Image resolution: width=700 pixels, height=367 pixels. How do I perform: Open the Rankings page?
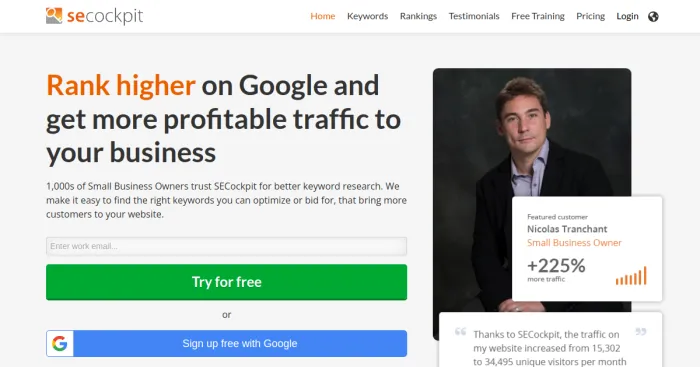(x=418, y=16)
